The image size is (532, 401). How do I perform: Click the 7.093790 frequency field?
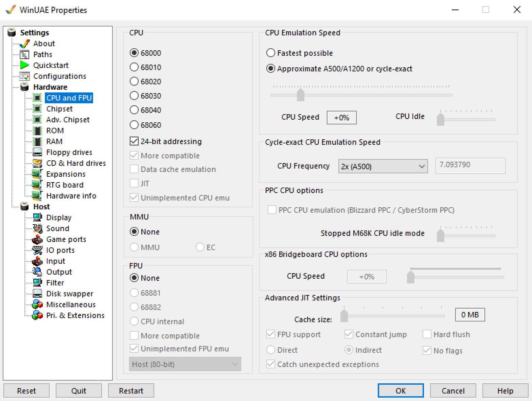470,165
